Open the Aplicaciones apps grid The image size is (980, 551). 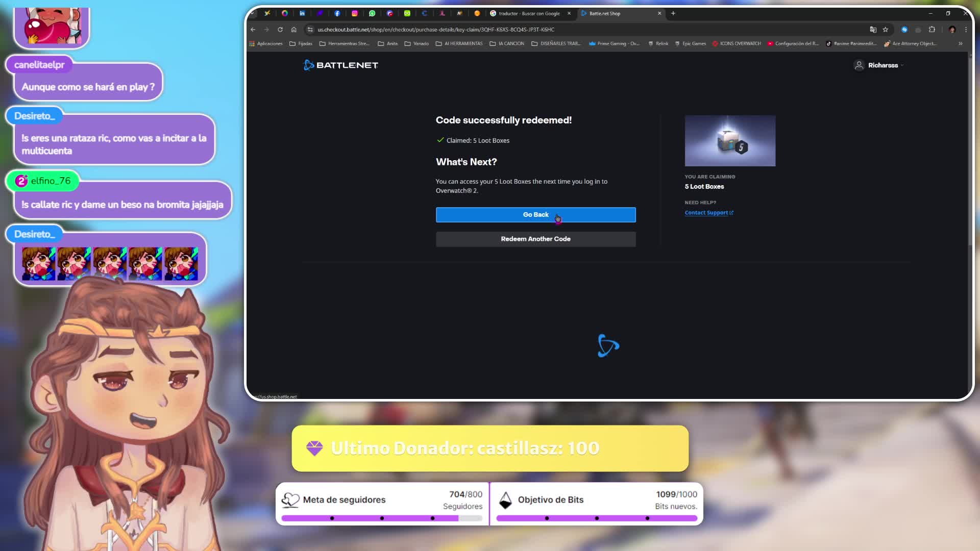click(x=266, y=43)
